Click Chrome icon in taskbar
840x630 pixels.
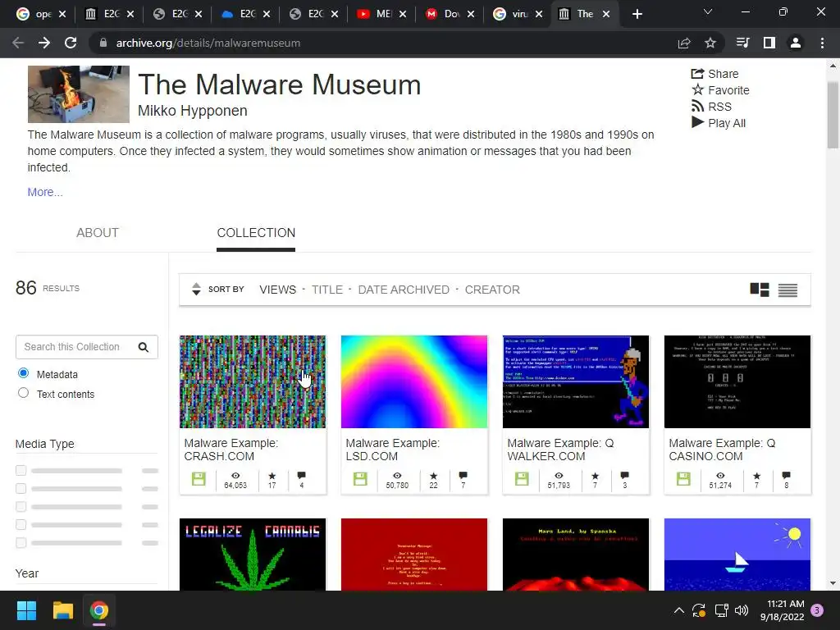(x=99, y=610)
